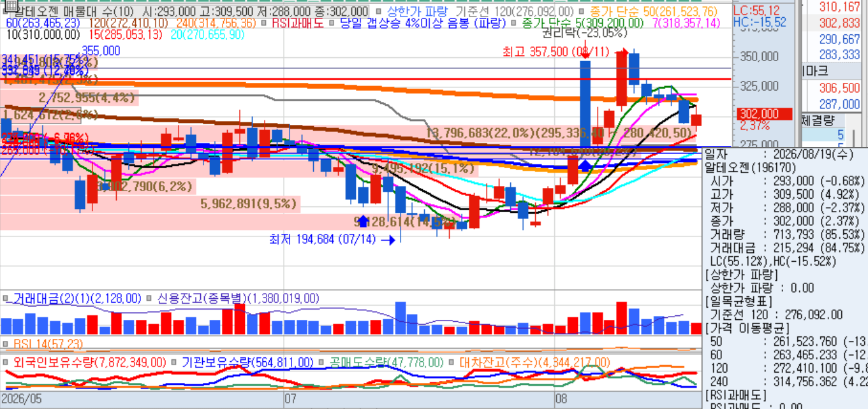Select the 당일 갭상승 4%이상 음봉 legend
Image resolution: width=868 pixels, height=409 pixels.
pyautogui.click(x=423, y=23)
